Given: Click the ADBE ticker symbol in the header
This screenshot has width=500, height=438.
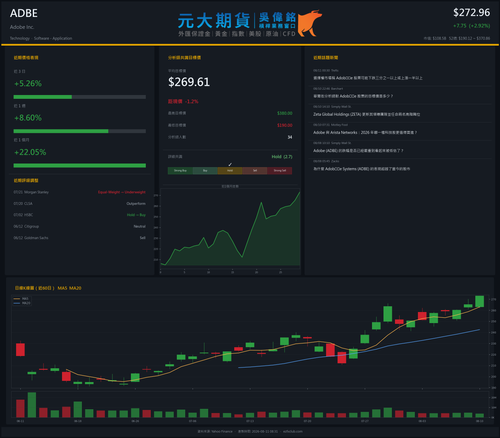Looking at the screenshot, I should (24, 13).
